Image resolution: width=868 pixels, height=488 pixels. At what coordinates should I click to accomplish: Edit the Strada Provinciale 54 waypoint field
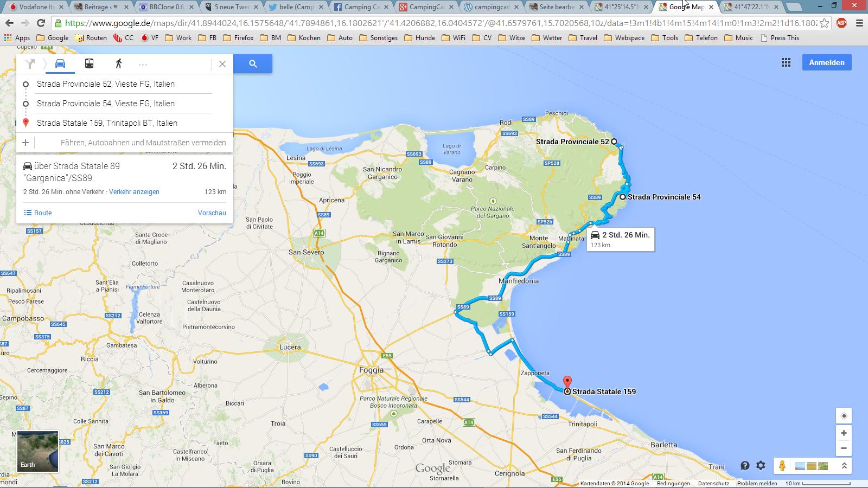click(124, 104)
